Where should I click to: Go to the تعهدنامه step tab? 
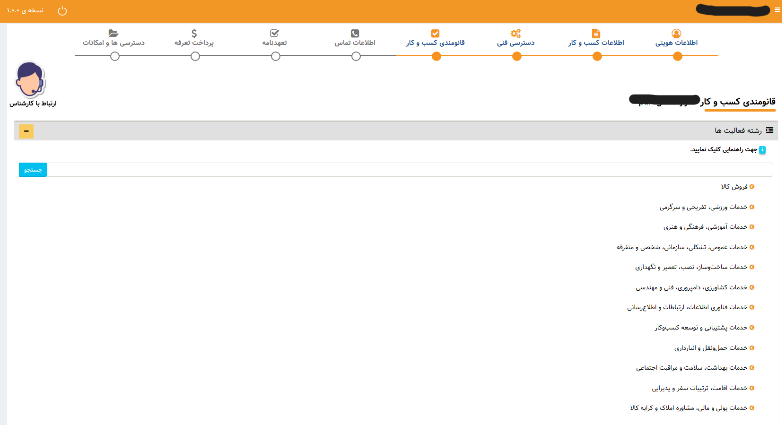pyautogui.click(x=274, y=44)
